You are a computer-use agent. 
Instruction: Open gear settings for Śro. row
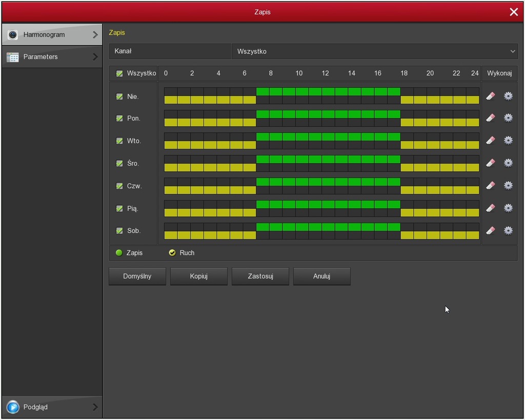pyautogui.click(x=508, y=163)
